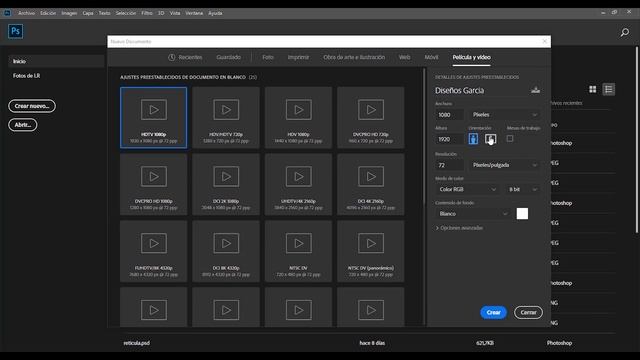Open the Edición menu
Screen dimensions: 640x360
click(x=48, y=13)
